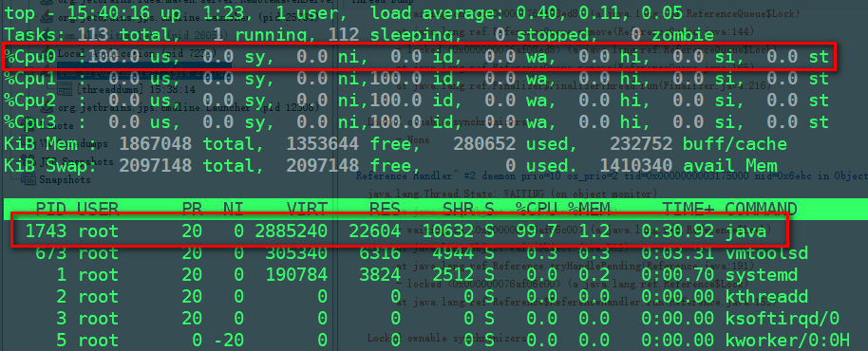Click the Snapshots folder icon
Image resolution: width=868 pixels, height=351 pixels.
point(28,179)
